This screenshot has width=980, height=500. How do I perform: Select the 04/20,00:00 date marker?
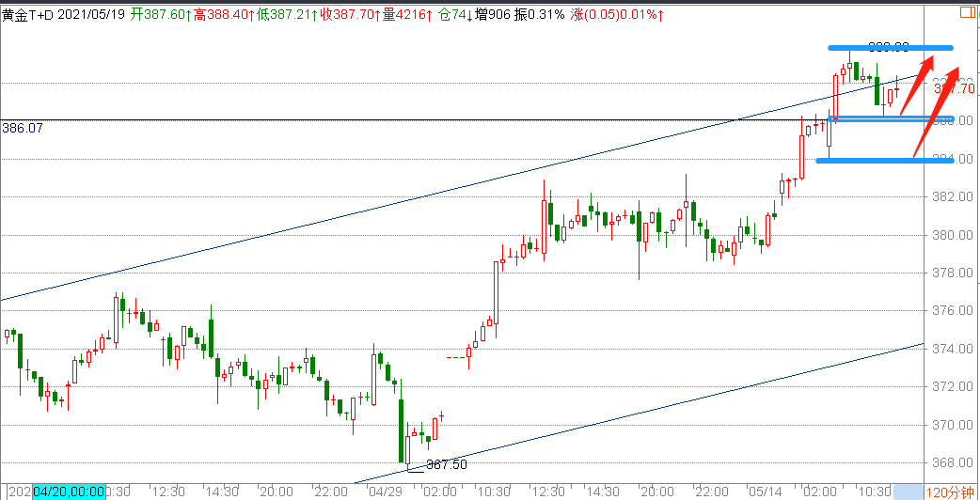(x=69, y=492)
